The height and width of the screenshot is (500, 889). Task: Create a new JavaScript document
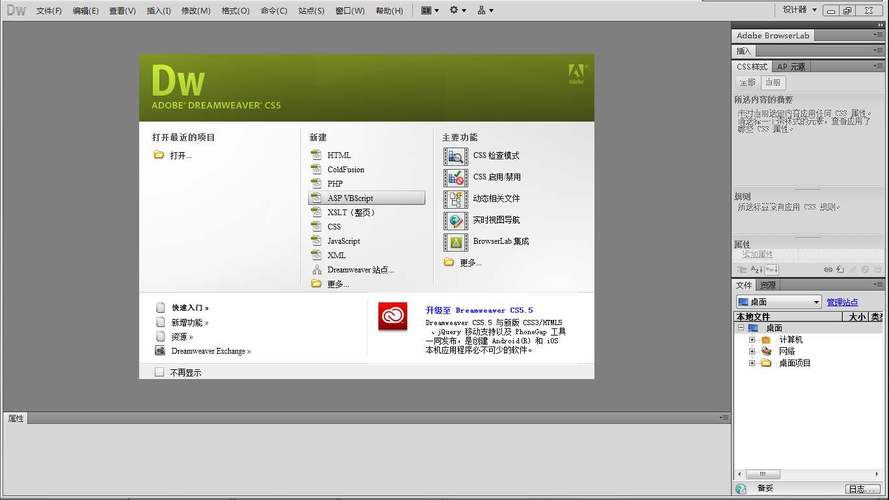[344, 241]
